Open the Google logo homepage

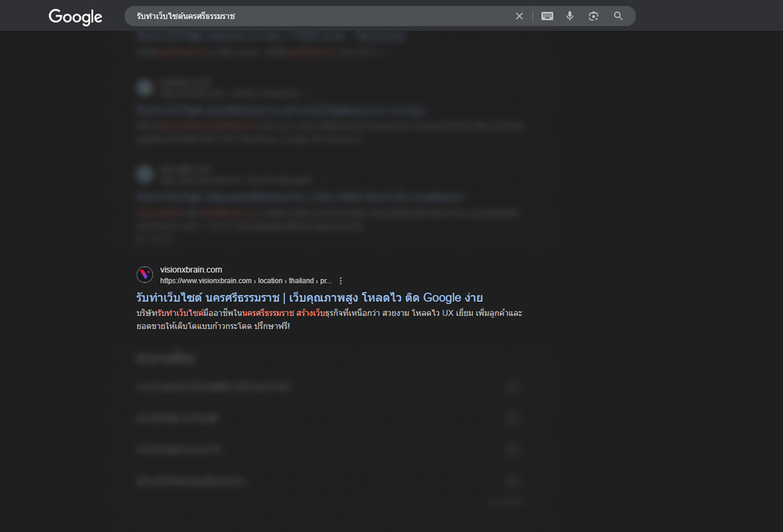75,17
